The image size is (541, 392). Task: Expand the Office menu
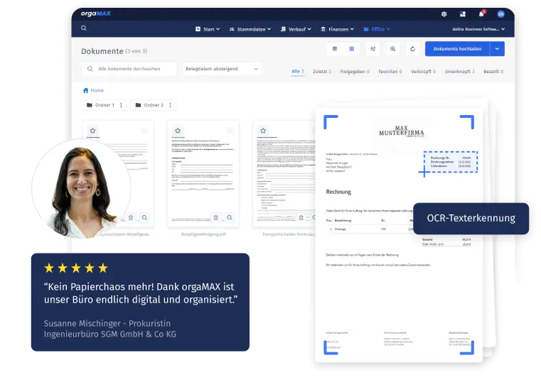(x=377, y=29)
